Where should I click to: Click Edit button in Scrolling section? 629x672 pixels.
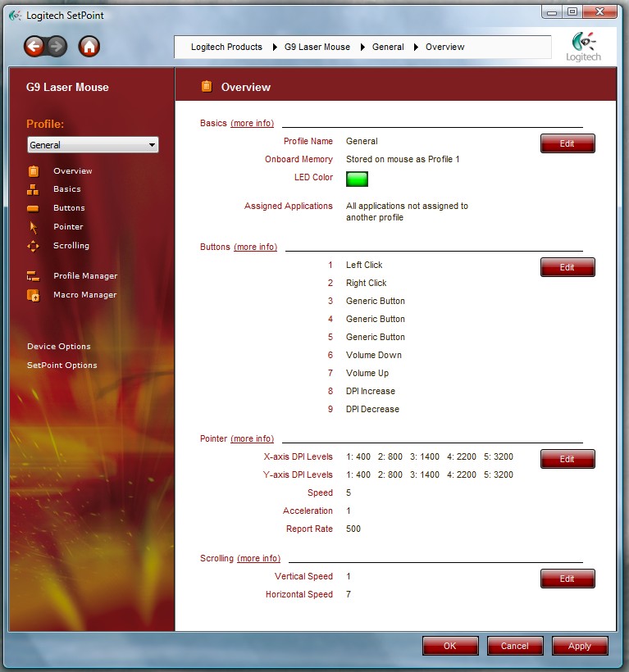(x=567, y=579)
